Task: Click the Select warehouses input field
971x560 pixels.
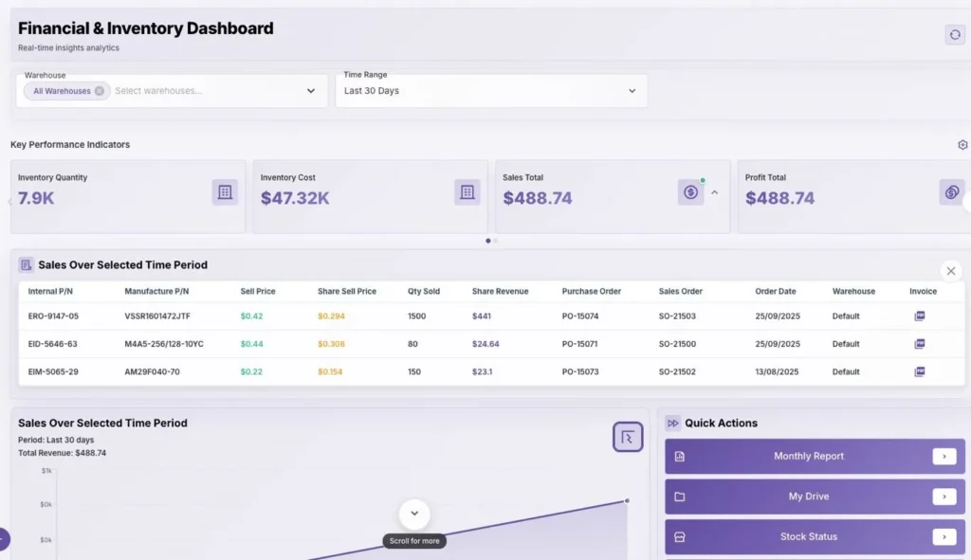Action: pyautogui.click(x=204, y=91)
